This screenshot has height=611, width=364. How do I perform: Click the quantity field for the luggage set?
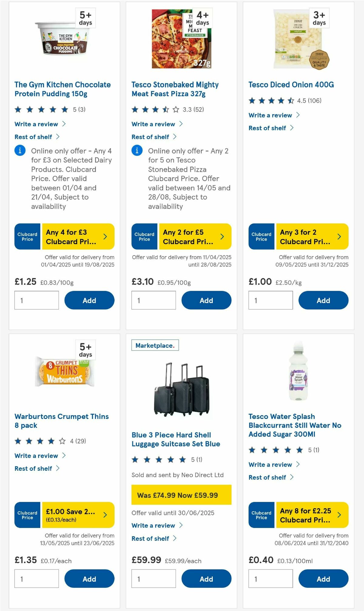point(153,579)
